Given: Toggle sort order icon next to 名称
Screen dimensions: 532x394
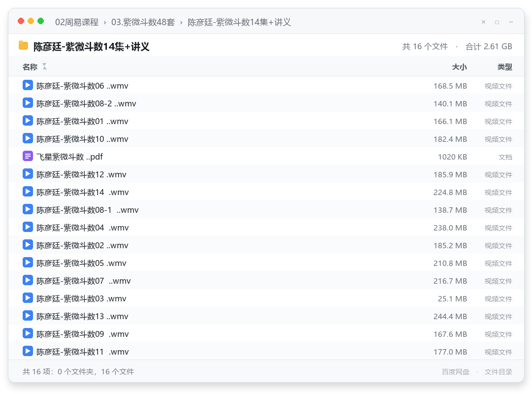Looking at the screenshot, I should 44,66.
